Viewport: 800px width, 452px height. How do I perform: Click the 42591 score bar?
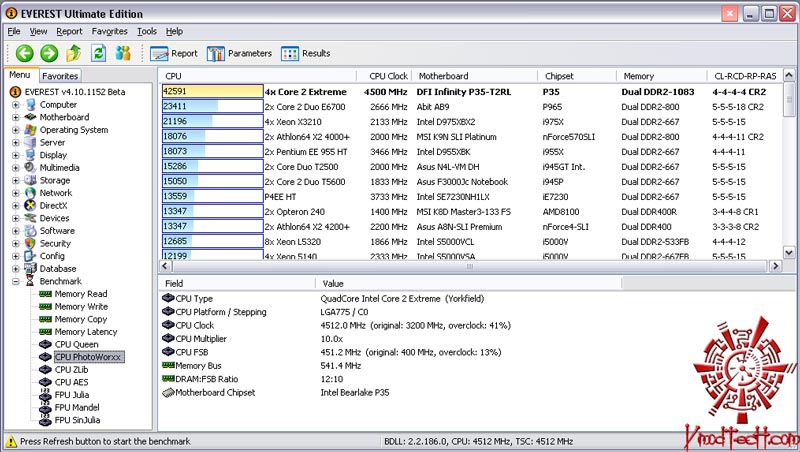click(x=212, y=92)
